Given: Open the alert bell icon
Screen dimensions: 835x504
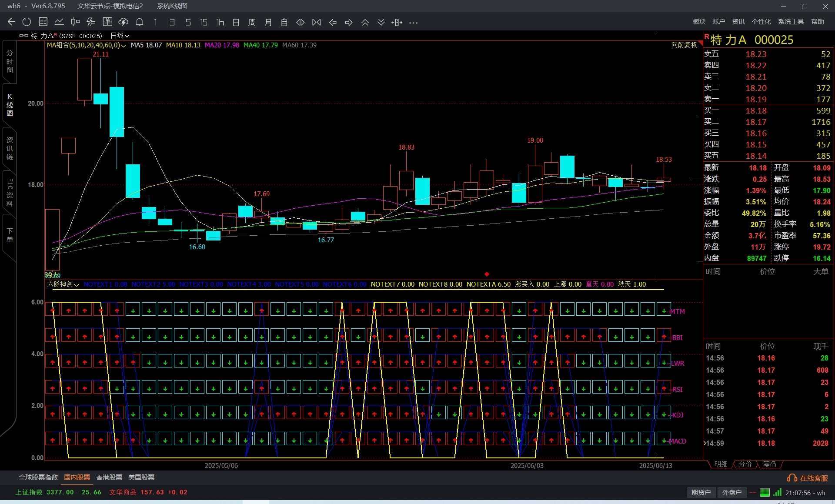Looking at the screenshot, I should pos(139,22).
